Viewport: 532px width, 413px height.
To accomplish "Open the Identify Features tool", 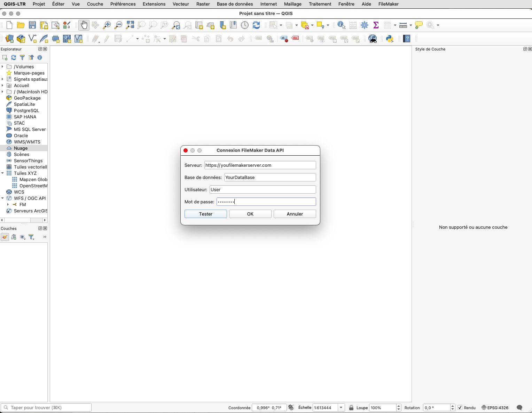I will (x=341, y=25).
